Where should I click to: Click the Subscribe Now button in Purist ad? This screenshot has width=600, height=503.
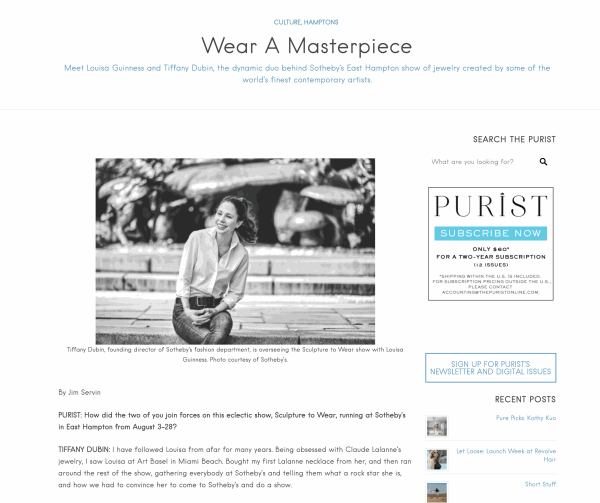point(491,233)
